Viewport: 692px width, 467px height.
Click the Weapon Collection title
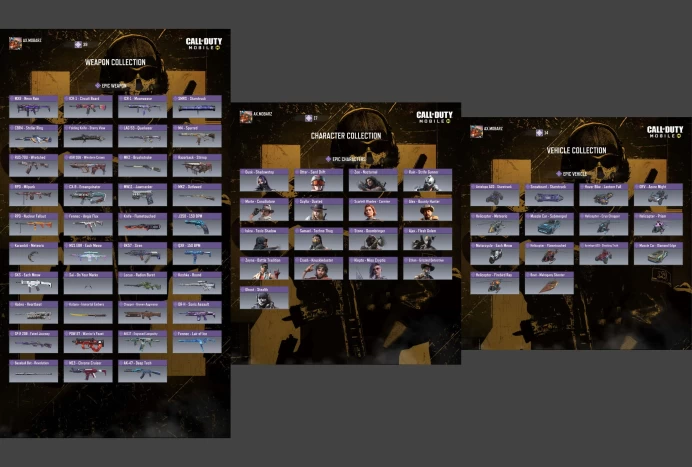(x=115, y=62)
